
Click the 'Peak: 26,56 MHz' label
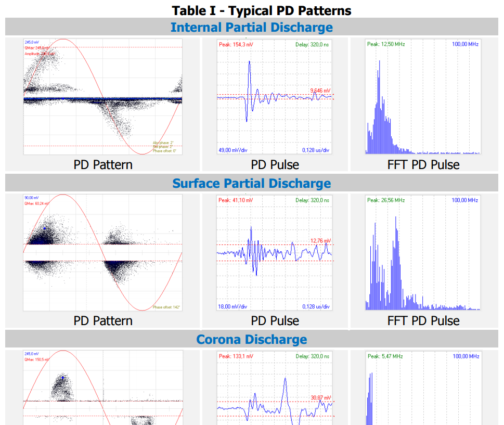(x=386, y=200)
